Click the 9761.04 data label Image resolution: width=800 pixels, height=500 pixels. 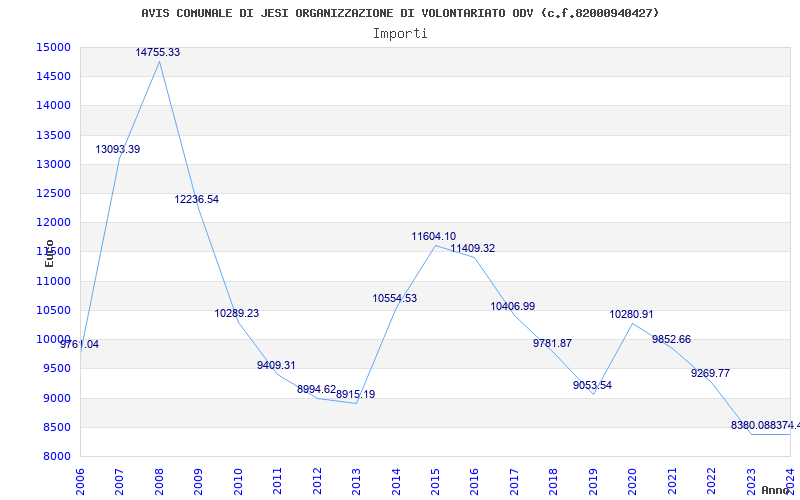coord(80,344)
